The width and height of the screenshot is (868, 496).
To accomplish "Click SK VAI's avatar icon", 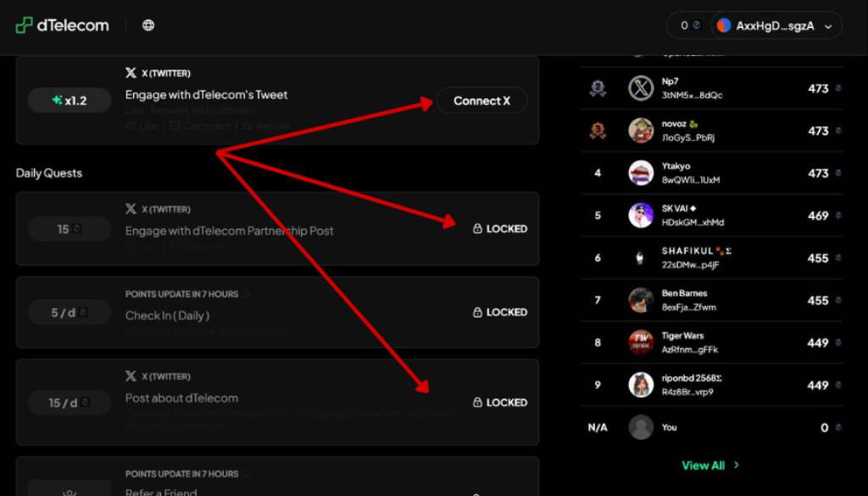I will click(x=640, y=215).
